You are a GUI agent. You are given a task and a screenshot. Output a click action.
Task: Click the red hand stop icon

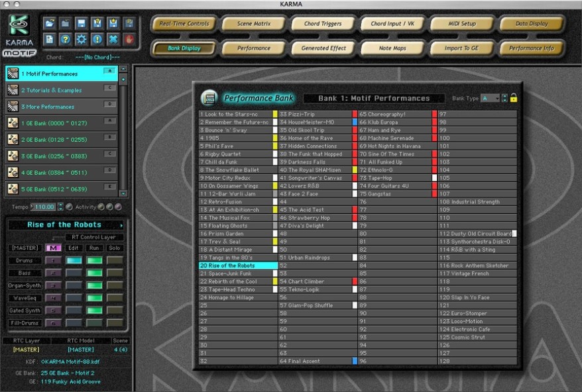coord(129,39)
